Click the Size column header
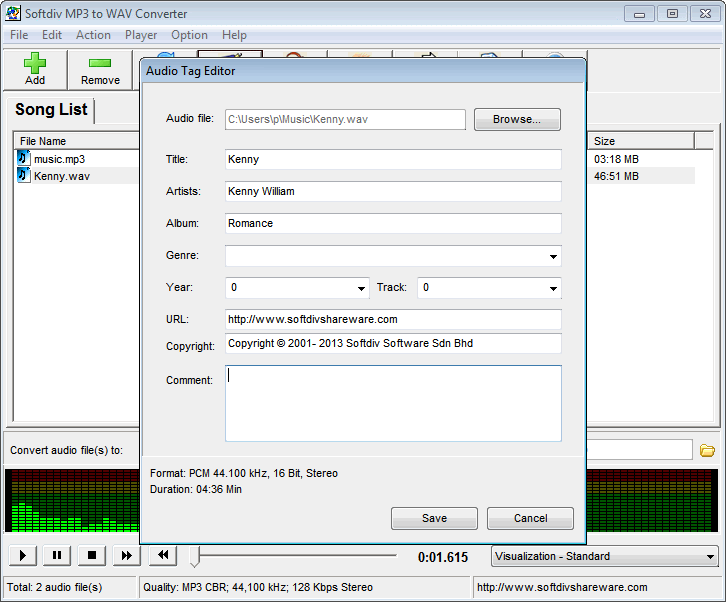The width and height of the screenshot is (726, 602). [641, 141]
